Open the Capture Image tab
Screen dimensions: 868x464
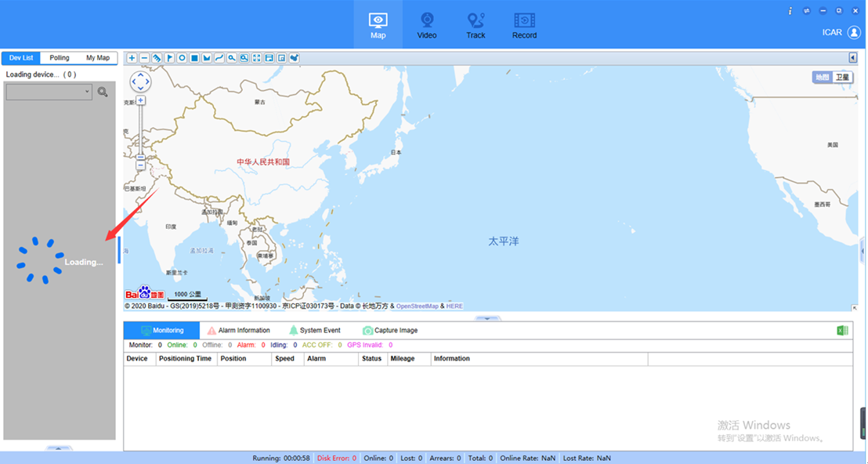pos(390,331)
